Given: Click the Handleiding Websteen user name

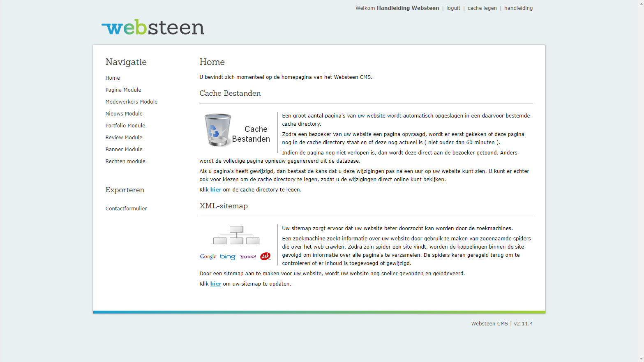Looking at the screenshot, I should (408, 8).
